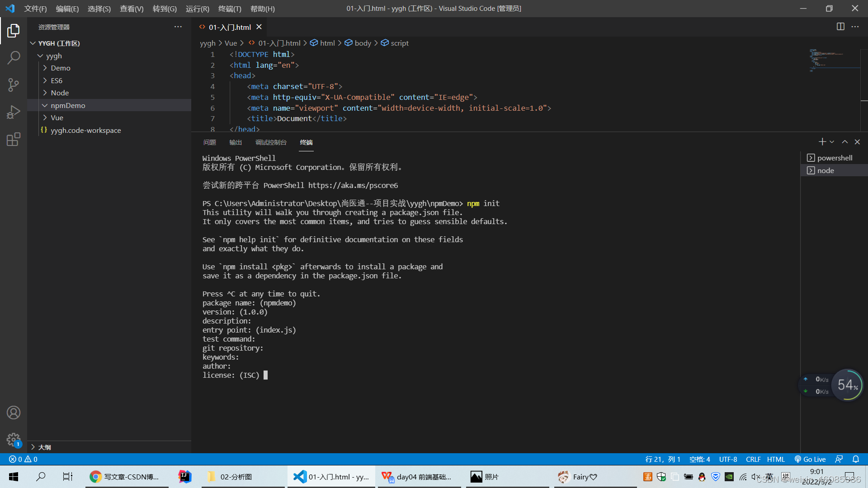Close the terminal panel
868x488 pixels.
pyautogui.click(x=857, y=142)
